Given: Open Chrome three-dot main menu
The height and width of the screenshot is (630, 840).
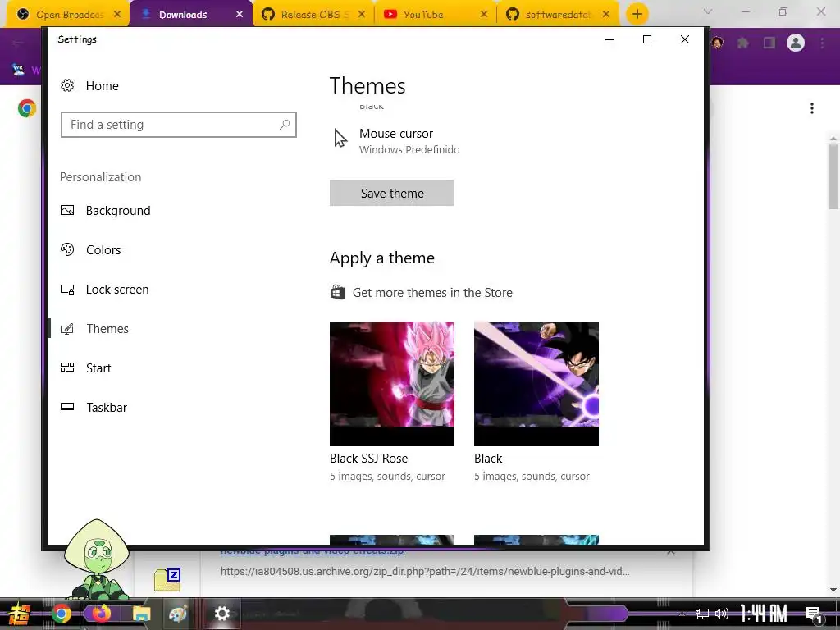Looking at the screenshot, I should click(822, 43).
